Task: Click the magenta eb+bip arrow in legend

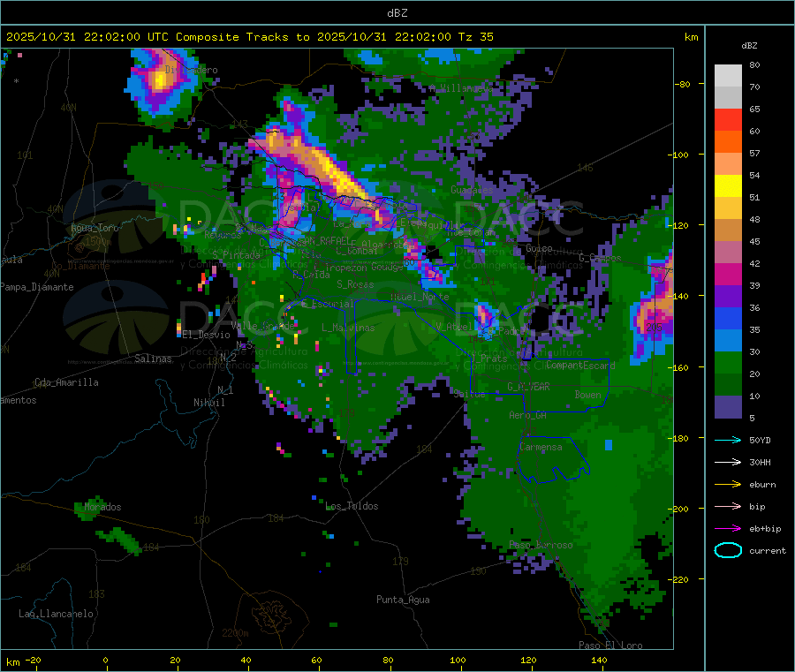Action: click(x=728, y=529)
